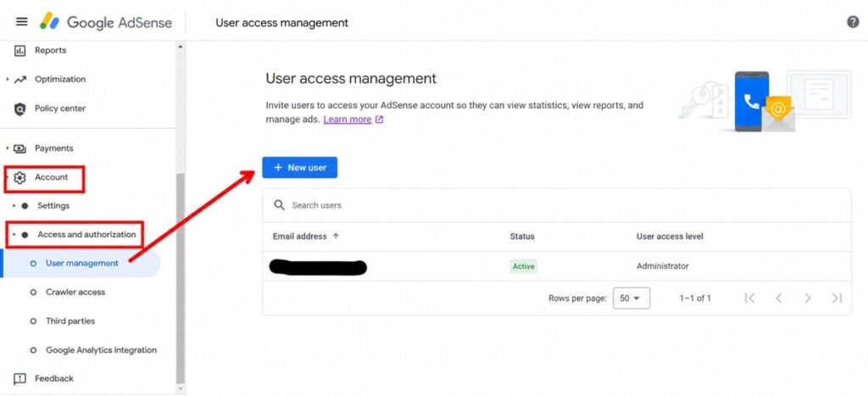The height and width of the screenshot is (396, 868).
Task: Click the search magnifier icon
Action: coord(280,205)
